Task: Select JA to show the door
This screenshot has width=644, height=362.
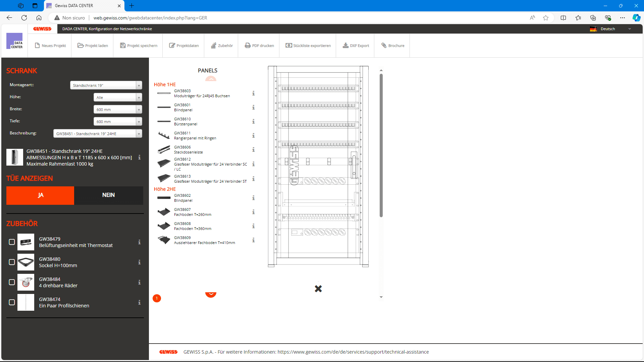Action: click(x=40, y=195)
